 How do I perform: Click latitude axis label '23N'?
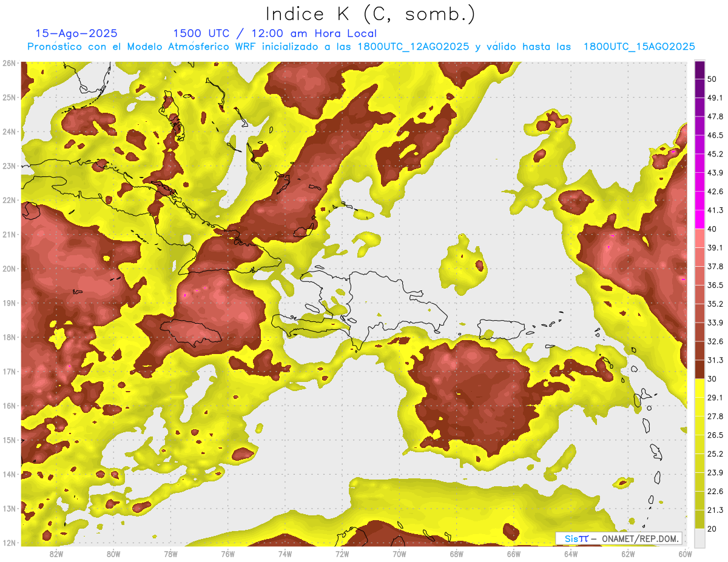pyautogui.click(x=9, y=166)
